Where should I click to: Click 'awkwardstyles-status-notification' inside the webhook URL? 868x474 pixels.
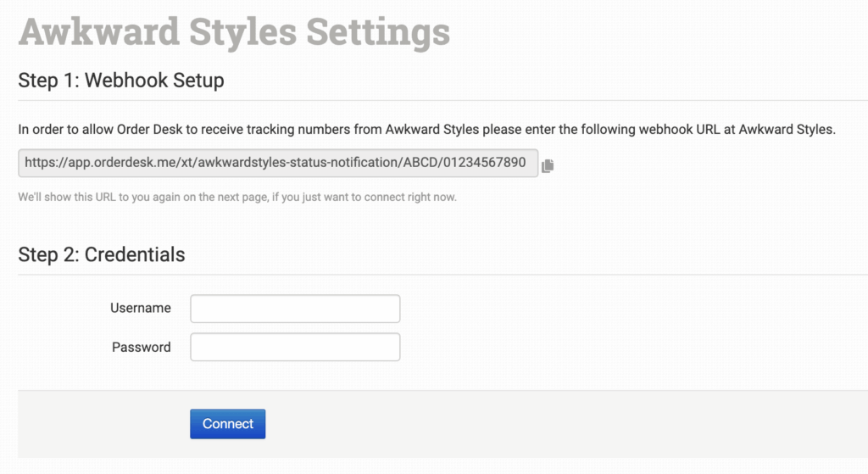313,163
